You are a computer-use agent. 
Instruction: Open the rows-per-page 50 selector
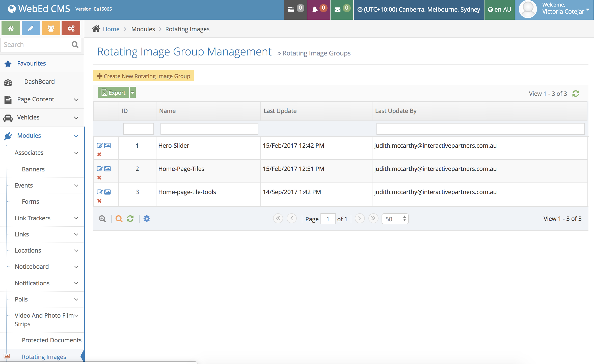click(x=395, y=219)
